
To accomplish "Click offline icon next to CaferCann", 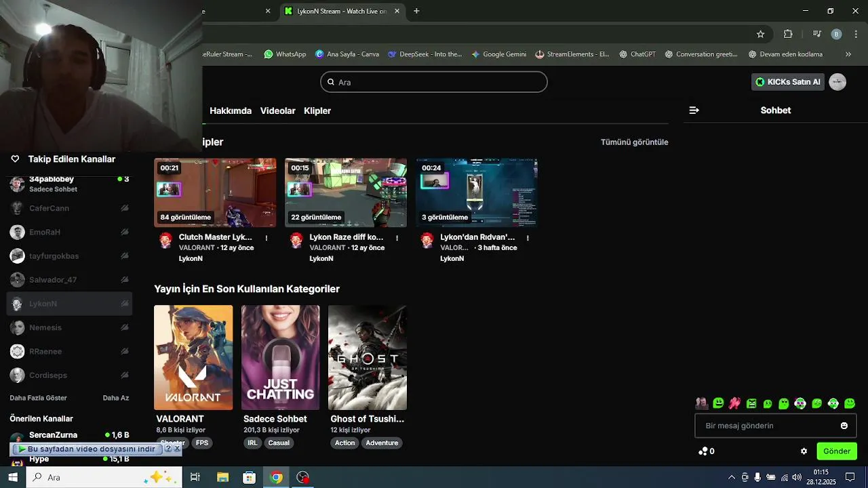I will click(125, 208).
